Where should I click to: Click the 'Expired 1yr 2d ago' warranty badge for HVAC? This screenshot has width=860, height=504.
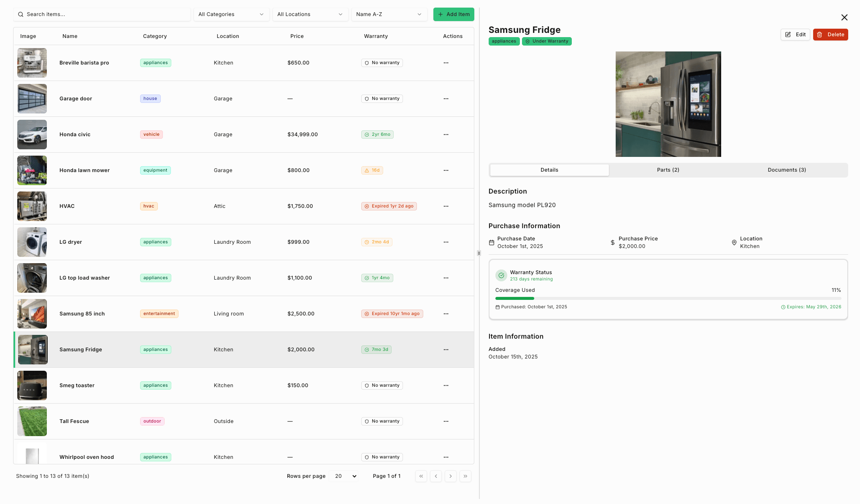click(389, 206)
